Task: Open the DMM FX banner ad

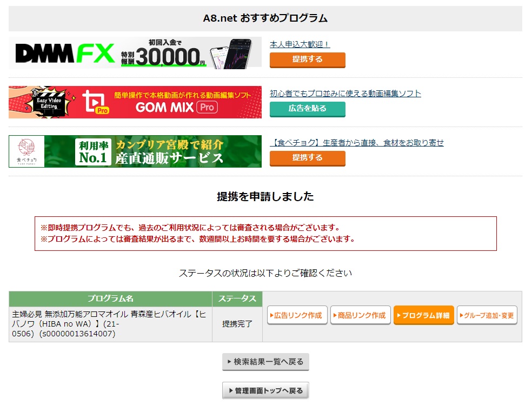Action: click(x=135, y=53)
